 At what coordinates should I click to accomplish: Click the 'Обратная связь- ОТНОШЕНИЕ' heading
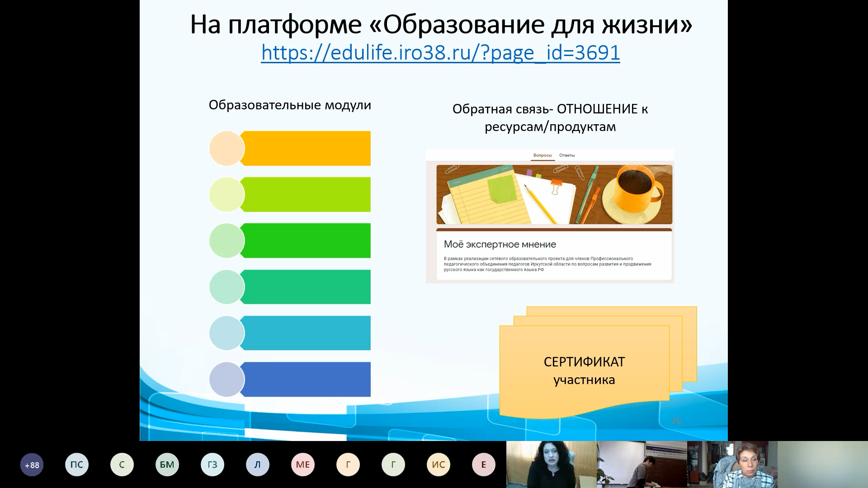pyautogui.click(x=550, y=118)
